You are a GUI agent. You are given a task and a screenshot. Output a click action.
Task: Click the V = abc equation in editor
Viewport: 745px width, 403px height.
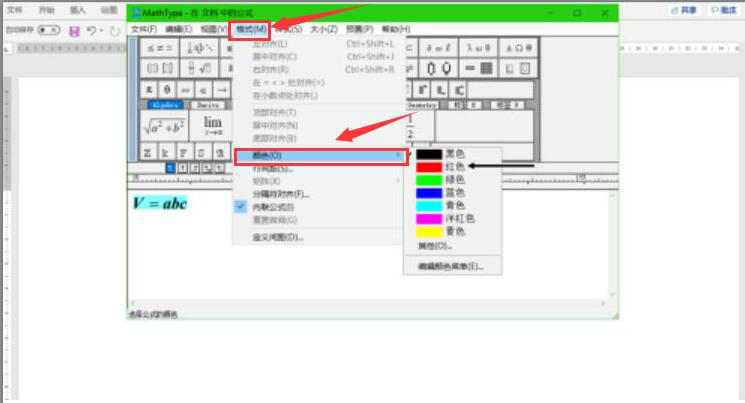click(x=160, y=203)
